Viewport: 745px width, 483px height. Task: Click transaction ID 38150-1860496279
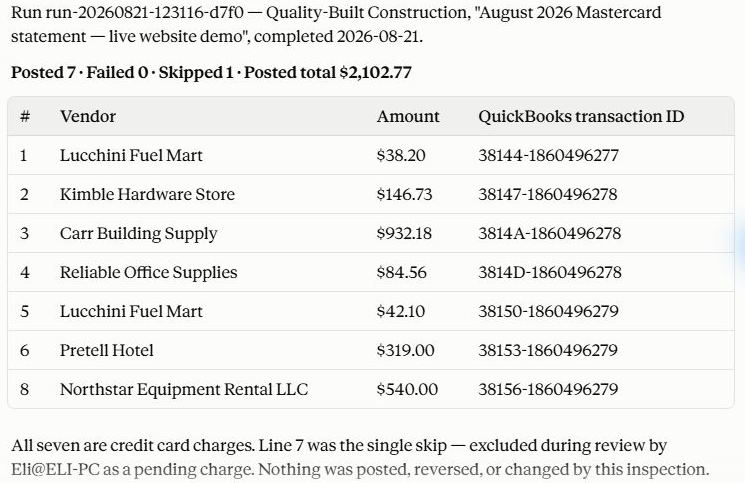(x=548, y=311)
